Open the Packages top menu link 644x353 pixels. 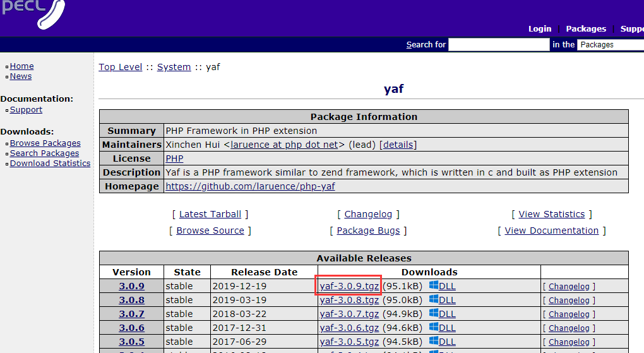point(586,29)
